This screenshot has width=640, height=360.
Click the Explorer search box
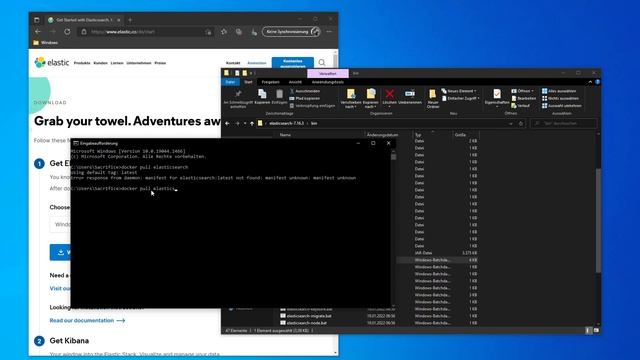tap(563, 123)
